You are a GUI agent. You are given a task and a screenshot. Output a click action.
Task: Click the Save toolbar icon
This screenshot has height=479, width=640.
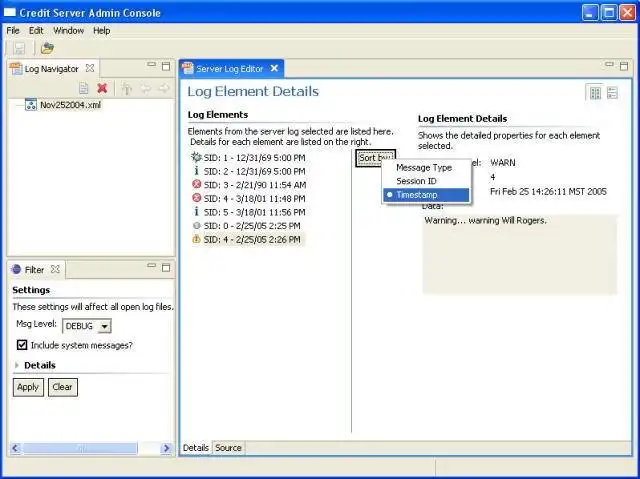click(x=19, y=49)
